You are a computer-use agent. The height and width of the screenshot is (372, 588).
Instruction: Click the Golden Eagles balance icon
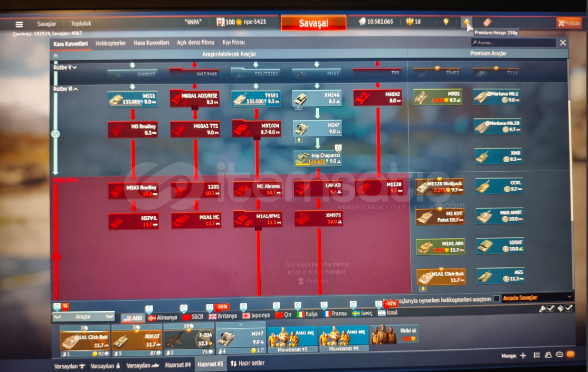pos(409,22)
